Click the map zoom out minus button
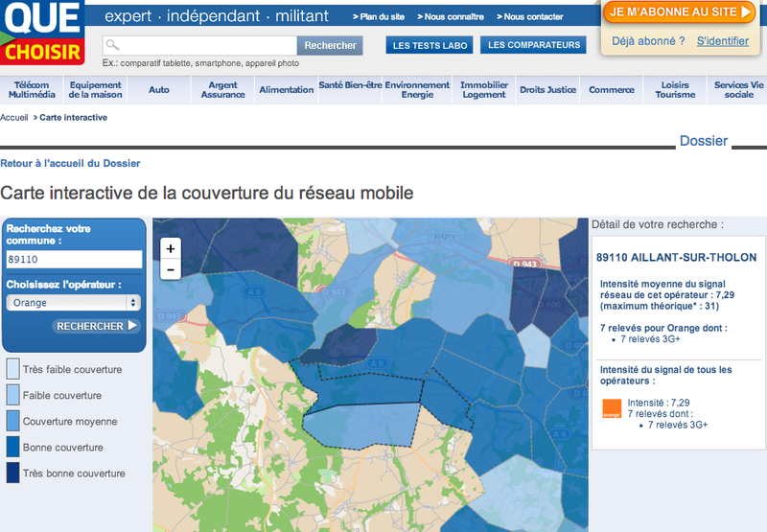 (171, 269)
